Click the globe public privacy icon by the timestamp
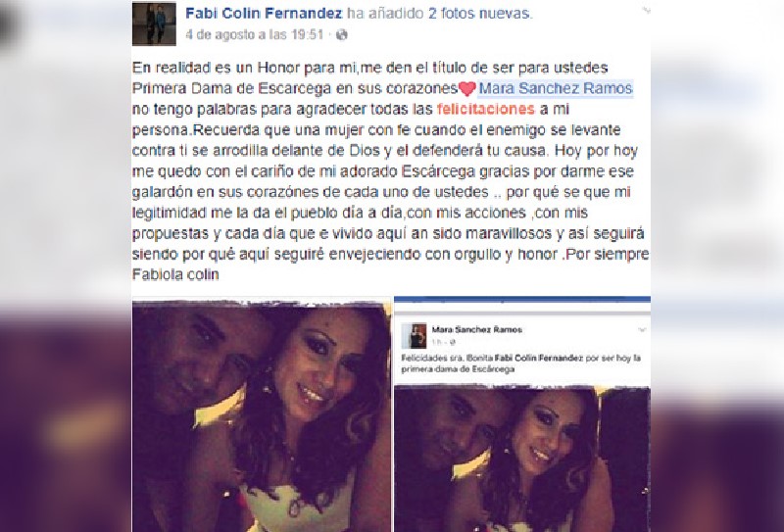This screenshot has width=784, height=532. click(x=341, y=34)
